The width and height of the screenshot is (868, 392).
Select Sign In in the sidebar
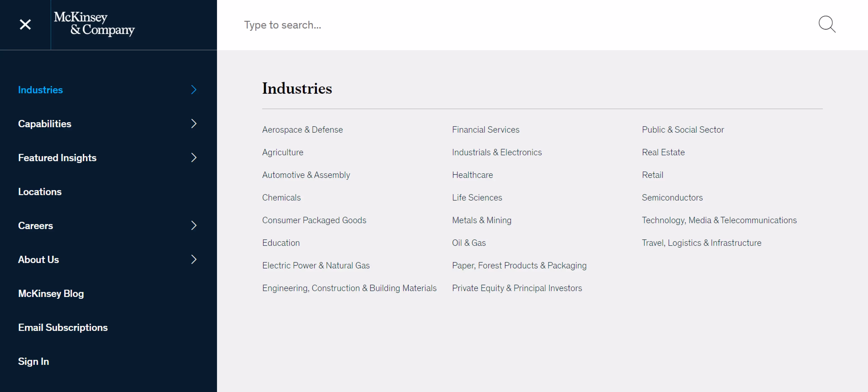33,361
